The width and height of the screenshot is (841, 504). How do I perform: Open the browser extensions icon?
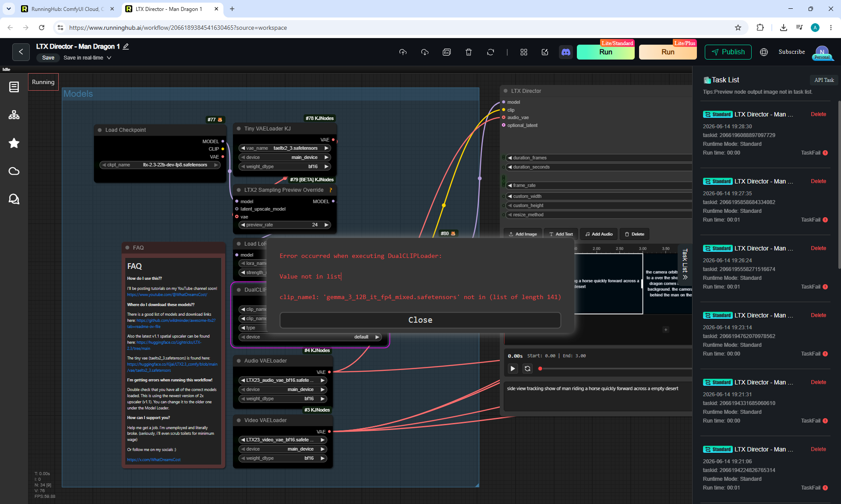tap(760, 28)
